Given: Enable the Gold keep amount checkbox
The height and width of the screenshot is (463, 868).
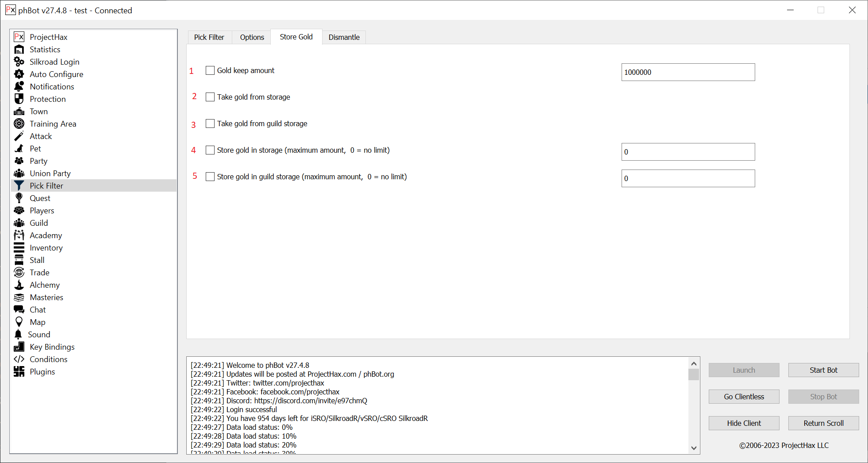Looking at the screenshot, I should tap(210, 70).
